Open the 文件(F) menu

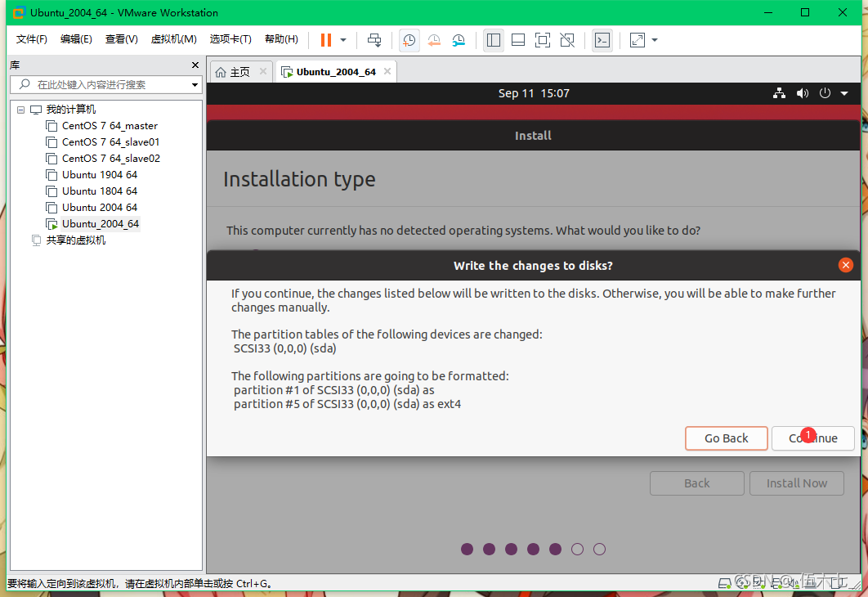(32, 38)
